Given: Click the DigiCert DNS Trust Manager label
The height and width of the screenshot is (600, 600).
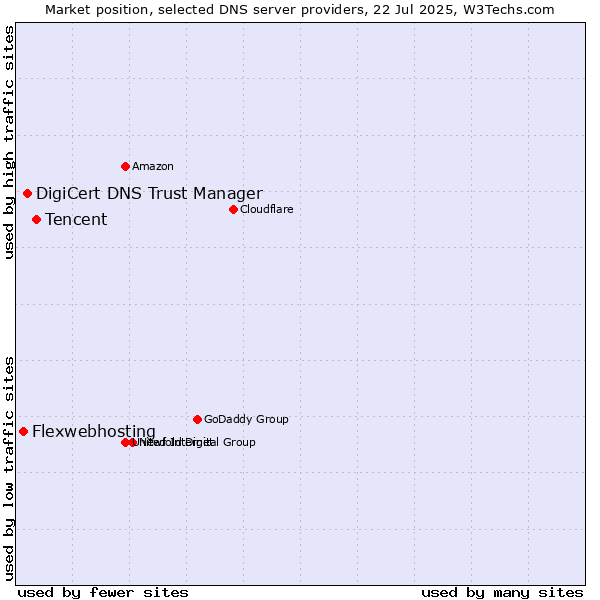Looking at the screenshot, I should click(x=150, y=194).
